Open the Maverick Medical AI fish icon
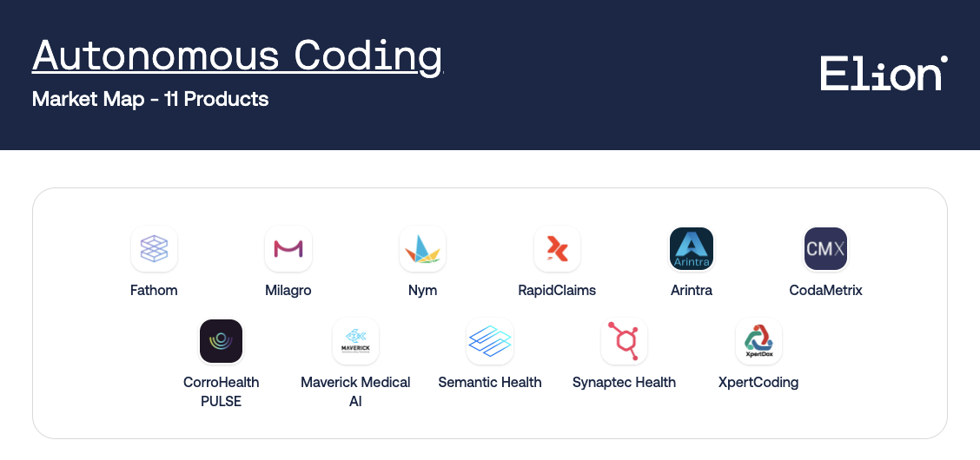The image size is (980, 460). click(355, 341)
